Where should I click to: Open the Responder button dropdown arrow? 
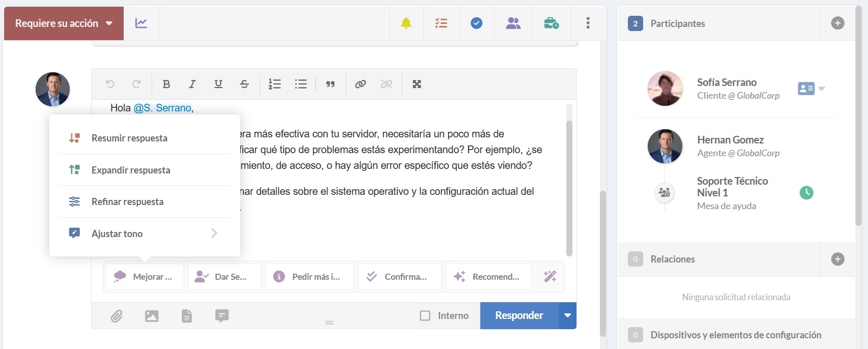567,315
